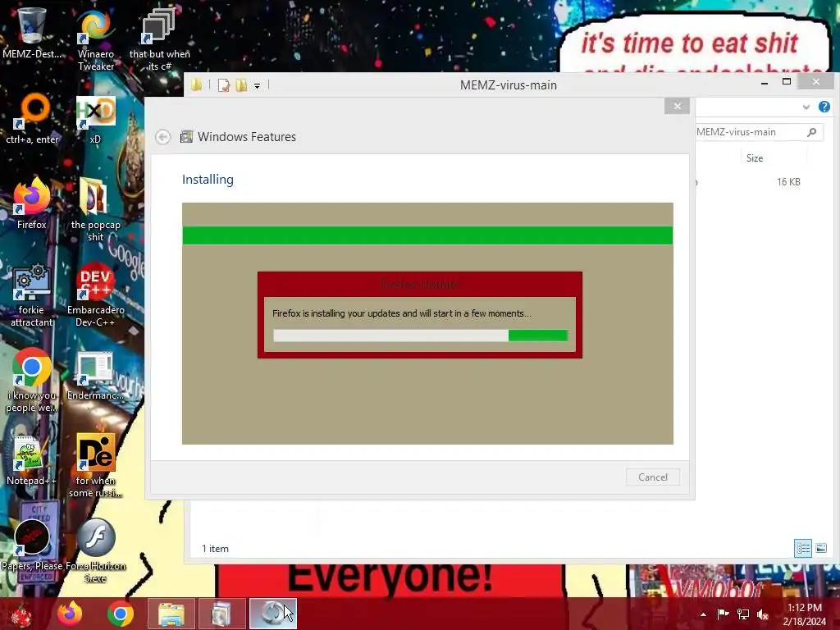Open Chrome from the taskbar
840x630 pixels.
coord(121,614)
